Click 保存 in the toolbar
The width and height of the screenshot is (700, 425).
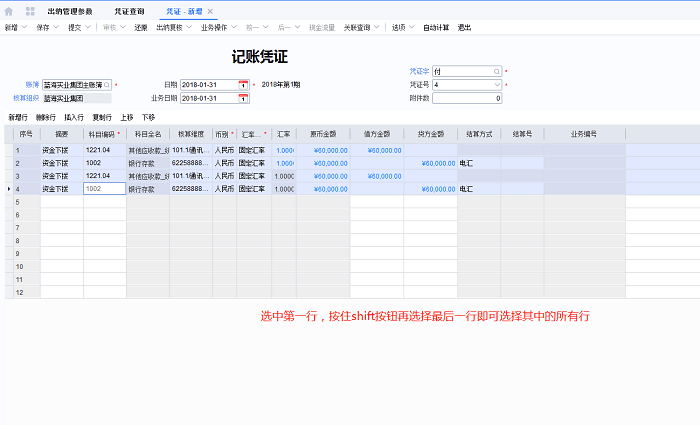tap(43, 28)
